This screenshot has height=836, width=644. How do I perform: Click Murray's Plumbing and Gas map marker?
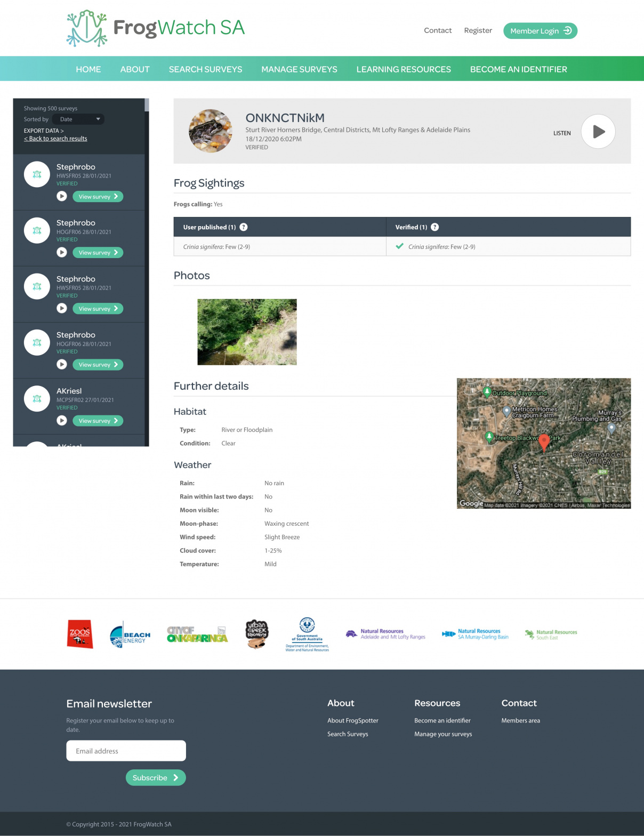point(611,428)
